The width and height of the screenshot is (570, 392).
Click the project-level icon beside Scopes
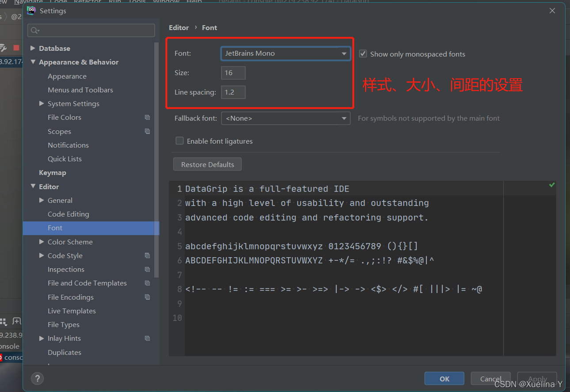(x=148, y=131)
